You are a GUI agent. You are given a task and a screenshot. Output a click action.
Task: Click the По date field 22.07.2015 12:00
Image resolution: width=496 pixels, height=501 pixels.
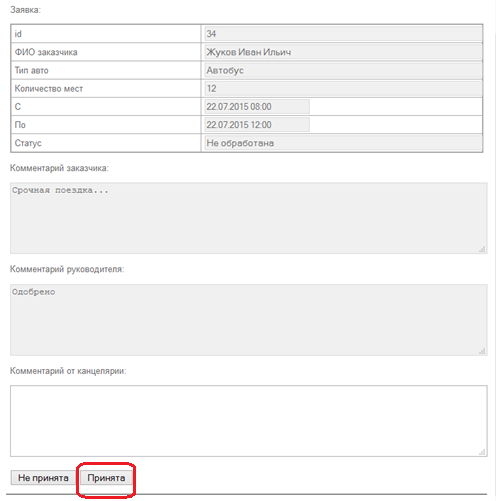point(257,125)
